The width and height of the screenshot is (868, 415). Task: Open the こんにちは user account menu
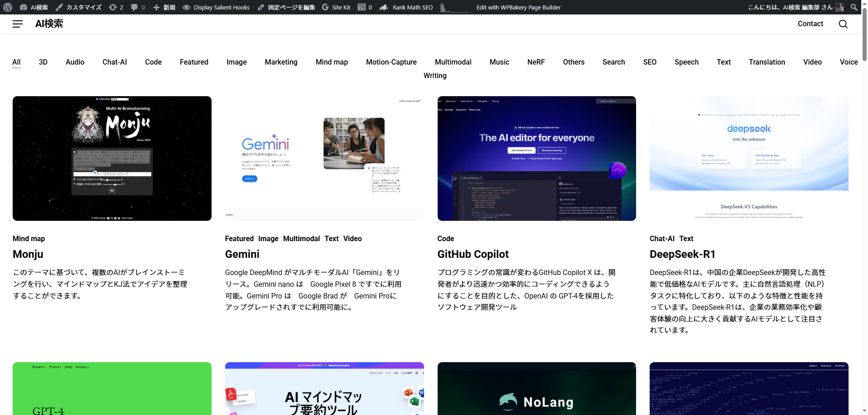tap(796, 7)
